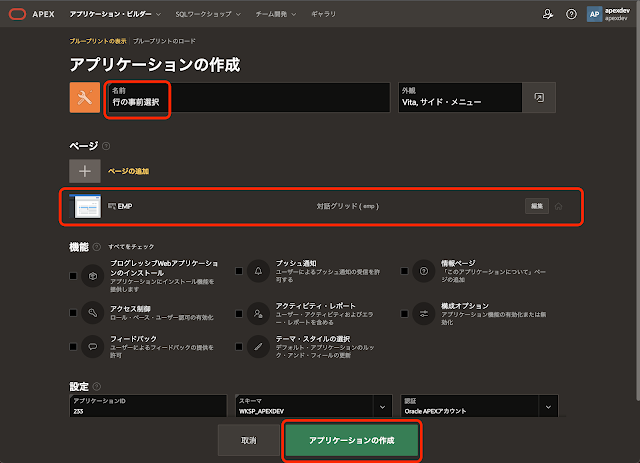This screenshot has height=463, width=640.
Task: Click the 取消 button
Action: click(x=249, y=440)
